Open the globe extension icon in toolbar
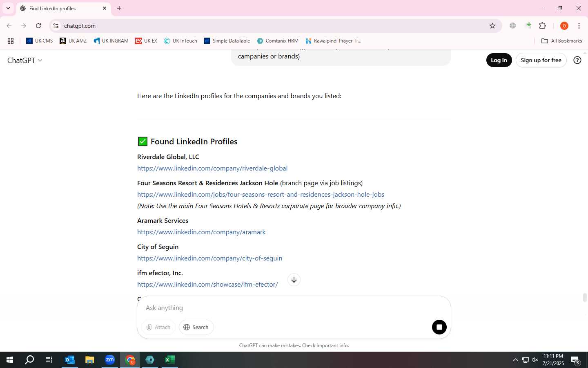588x368 pixels. tap(513, 26)
